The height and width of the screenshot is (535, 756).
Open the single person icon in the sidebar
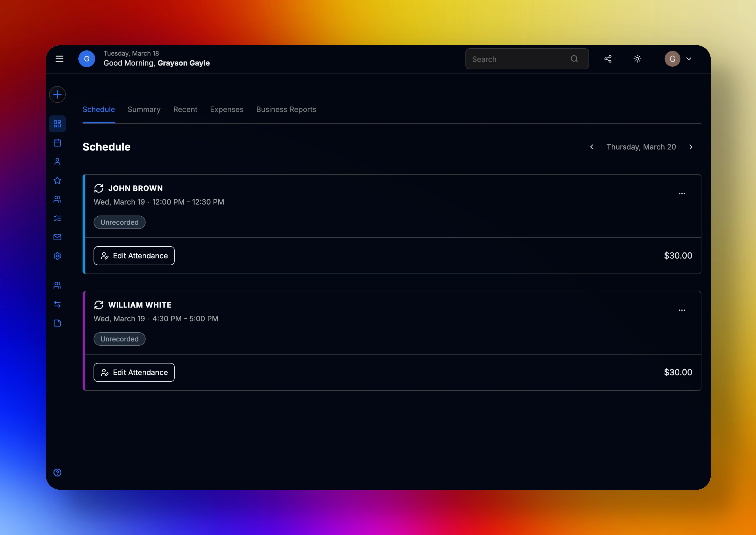click(57, 162)
